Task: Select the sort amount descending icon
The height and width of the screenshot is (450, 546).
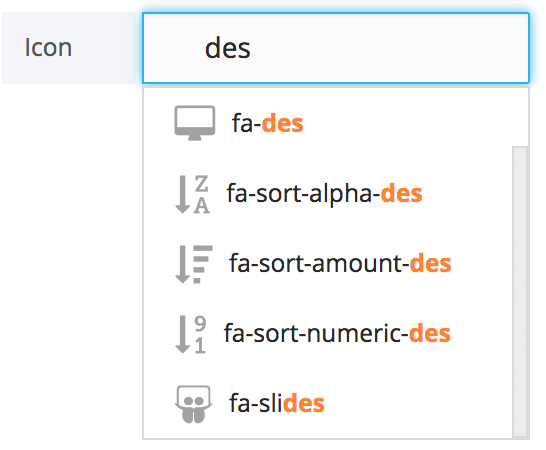Action: [x=194, y=264]
